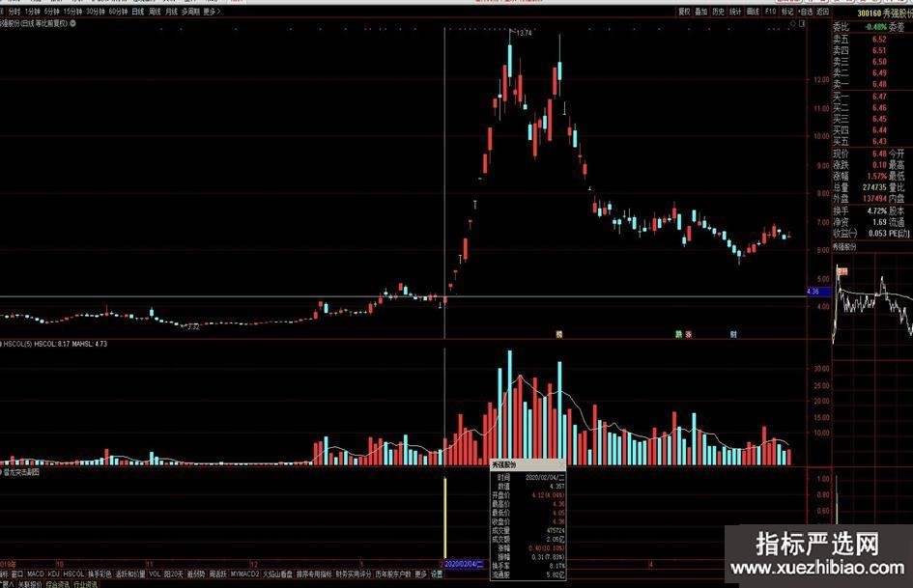913x588 pixels.
Task: Select the 窗口 tab in indicator bar
Action: [17, 574]
